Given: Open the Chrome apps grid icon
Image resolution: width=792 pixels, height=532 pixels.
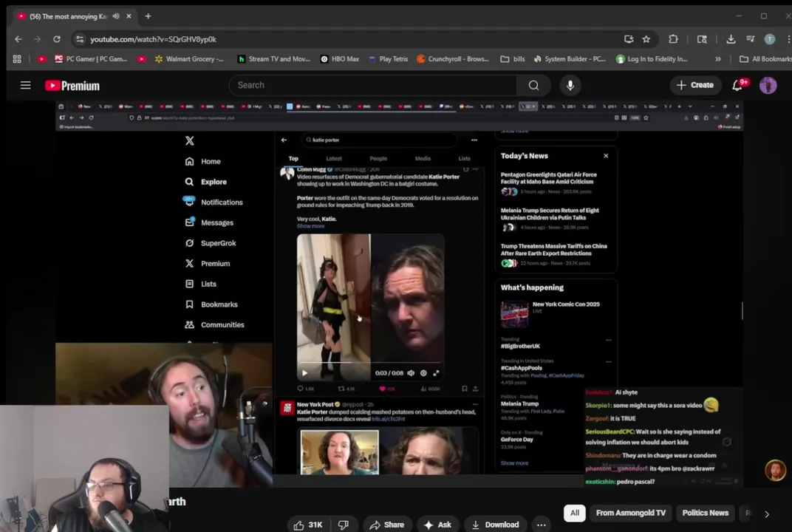Looking at the screenshot, I should [x=17, y=59].
